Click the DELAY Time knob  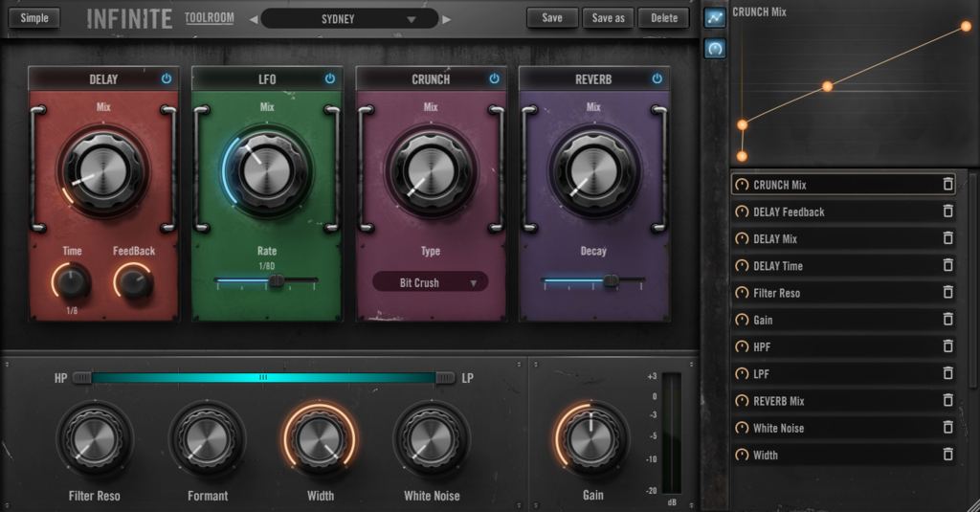click(71, 282)
